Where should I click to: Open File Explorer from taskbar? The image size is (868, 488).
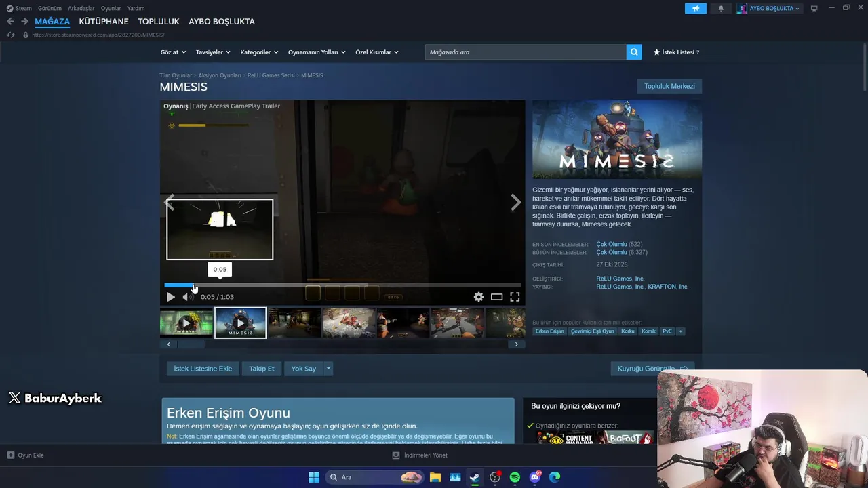(x=435, y=477)
